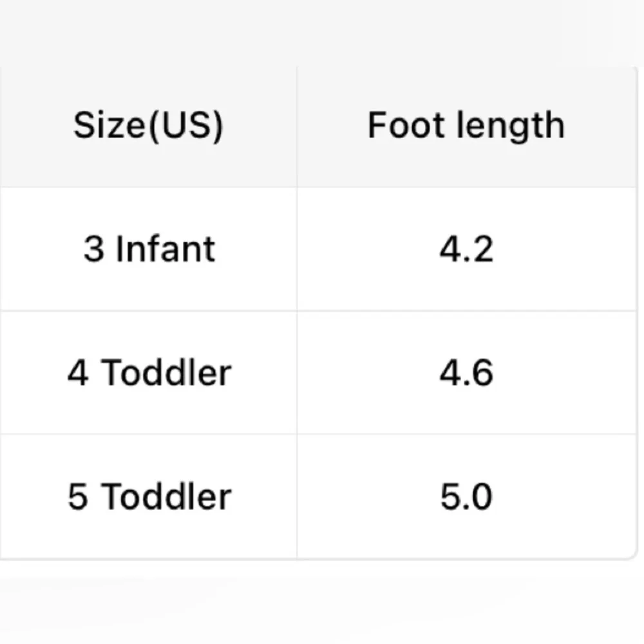
Task: Select the 4.6 foot length value
Action: [x=466, y=372]
